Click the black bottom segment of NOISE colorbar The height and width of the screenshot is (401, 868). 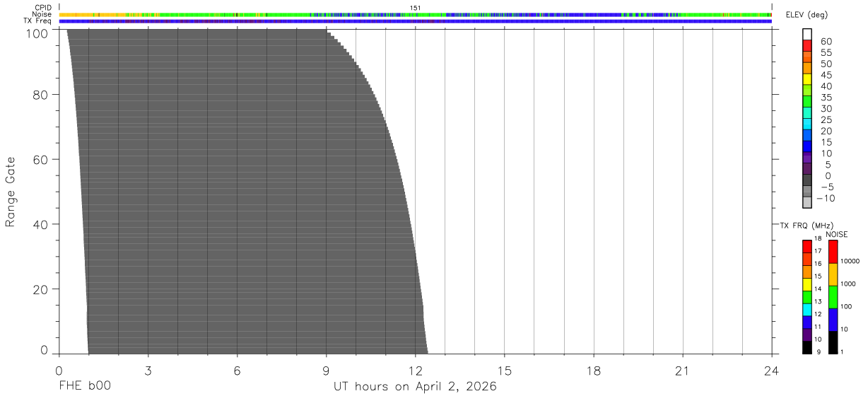coord(833,342)
